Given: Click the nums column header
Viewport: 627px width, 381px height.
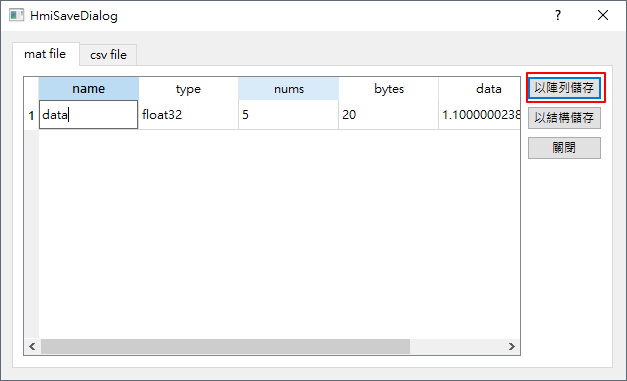Looking at the screenshot, I should click(x=288, y=89).
